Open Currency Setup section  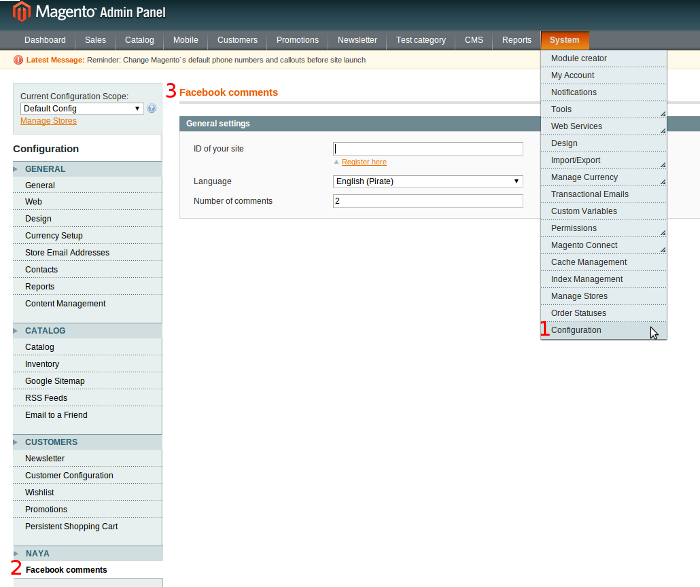pyautogui.click(x=88, y=236)
